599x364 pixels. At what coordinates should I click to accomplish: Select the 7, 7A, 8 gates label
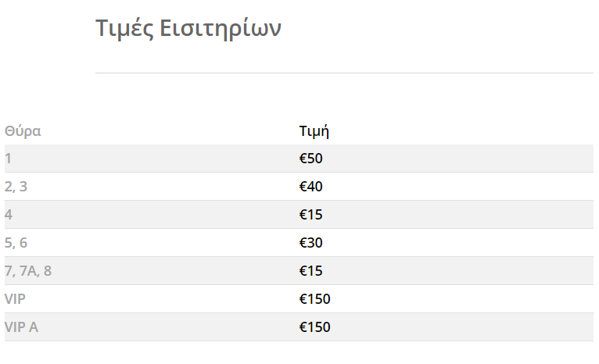click(x=28, y=271)
